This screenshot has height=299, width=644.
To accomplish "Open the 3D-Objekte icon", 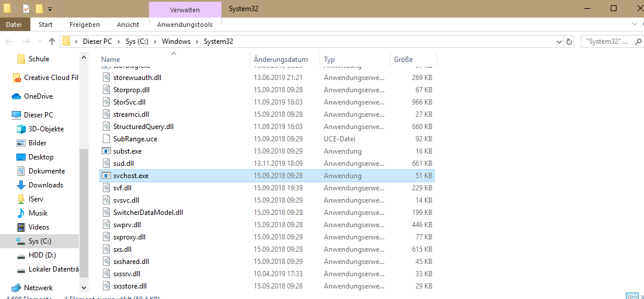I will pos(21,129).
